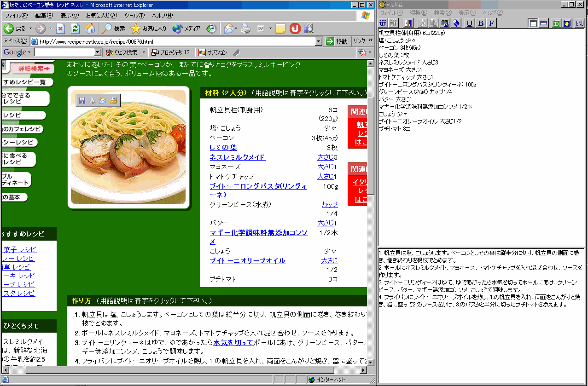588x386 pixels.
Task: Click the 水気を切って link in step 3
Action: 233,343
